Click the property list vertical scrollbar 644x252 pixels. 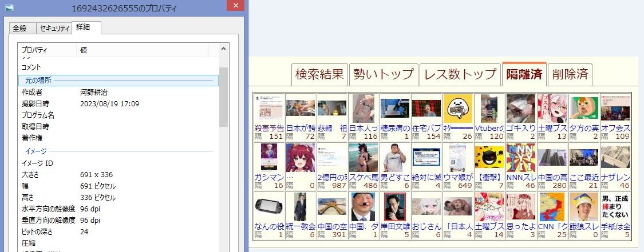pos(223,143)
